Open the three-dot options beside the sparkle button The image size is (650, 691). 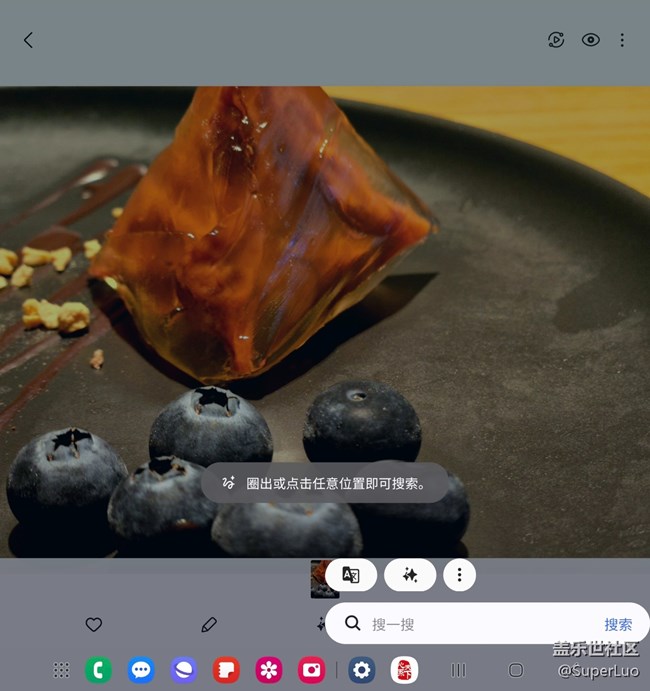pyautogui.click(x=459, y=575)
